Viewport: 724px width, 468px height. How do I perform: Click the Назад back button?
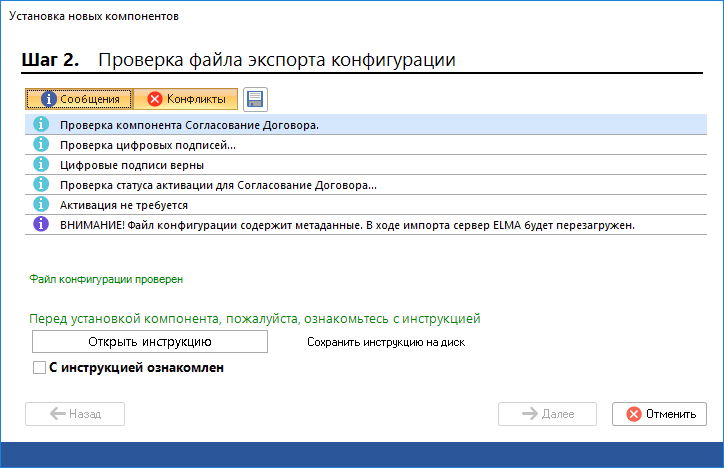coord(75,414)
